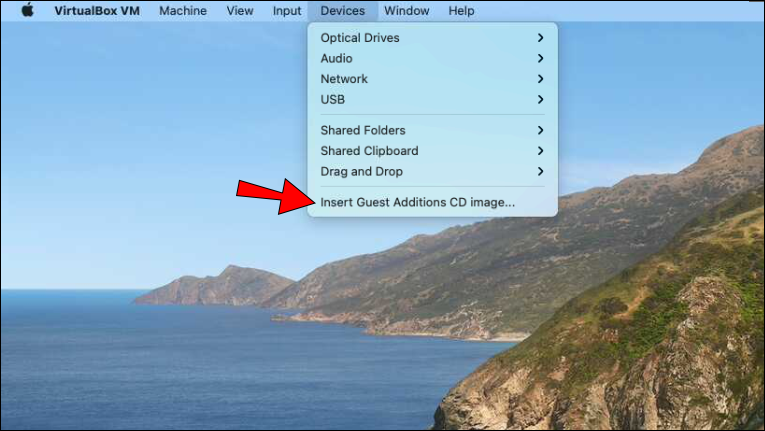Expand the Shared Folders submenu
Image resolution: width=765 pixels, height=431 pixels.
click(x=432, y=130)
